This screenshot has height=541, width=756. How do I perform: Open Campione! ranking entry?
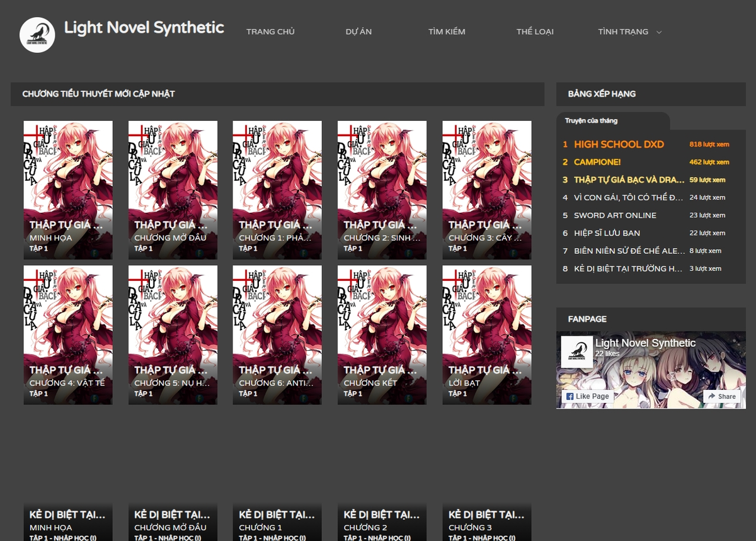point(597,162)
